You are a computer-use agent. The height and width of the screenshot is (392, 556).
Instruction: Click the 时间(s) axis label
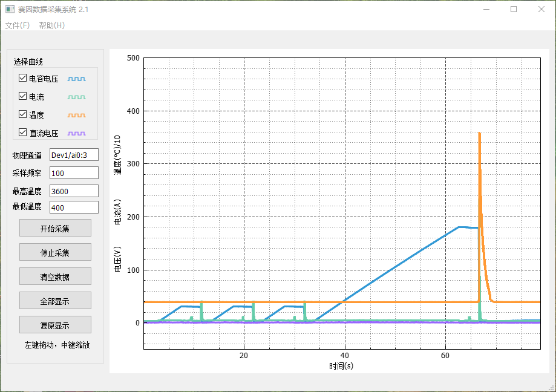341,366
